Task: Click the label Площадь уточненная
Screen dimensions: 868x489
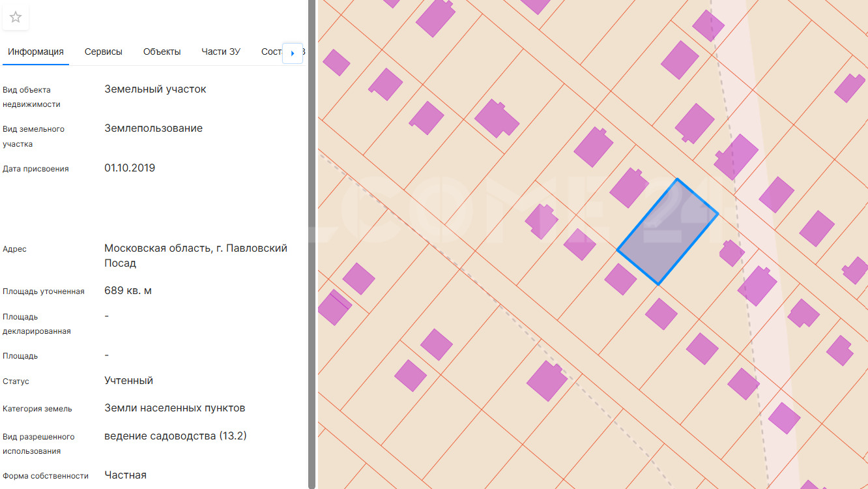Action: [x=44, y=291]
